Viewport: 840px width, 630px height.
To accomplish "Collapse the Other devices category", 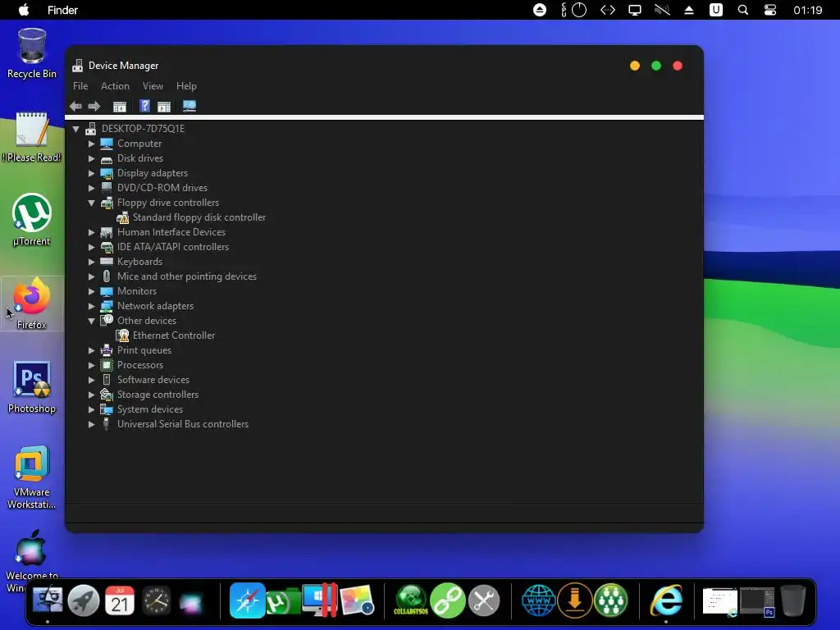I will pyautogui.click(x=92, y=321).
